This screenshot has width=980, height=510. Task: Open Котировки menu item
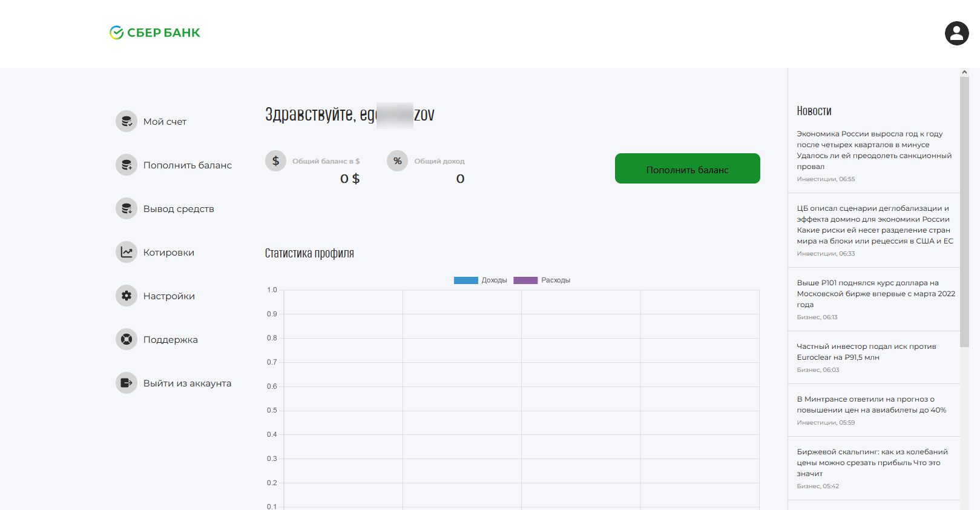(169, 253)
